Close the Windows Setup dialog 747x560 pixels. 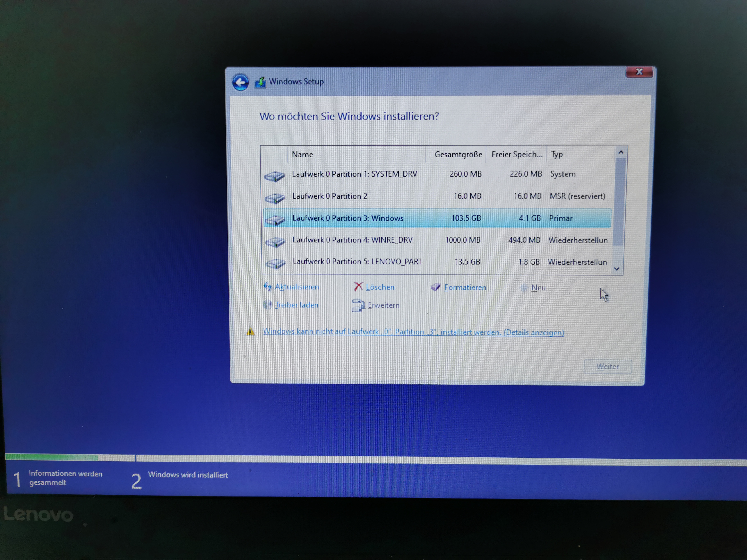(639, 72)
